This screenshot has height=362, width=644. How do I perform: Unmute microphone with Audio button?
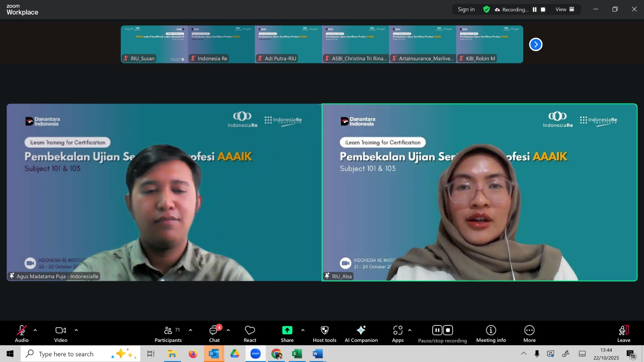pos(22,334)
